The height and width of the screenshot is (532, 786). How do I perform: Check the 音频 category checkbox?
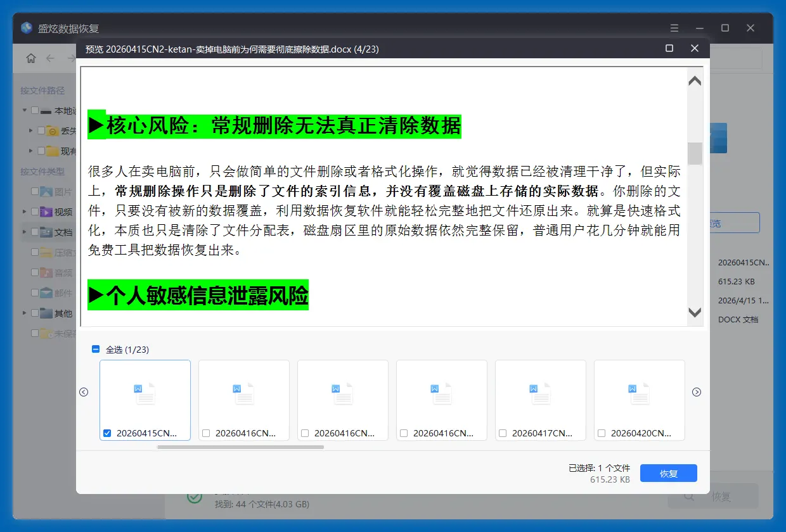coord(35,272)
